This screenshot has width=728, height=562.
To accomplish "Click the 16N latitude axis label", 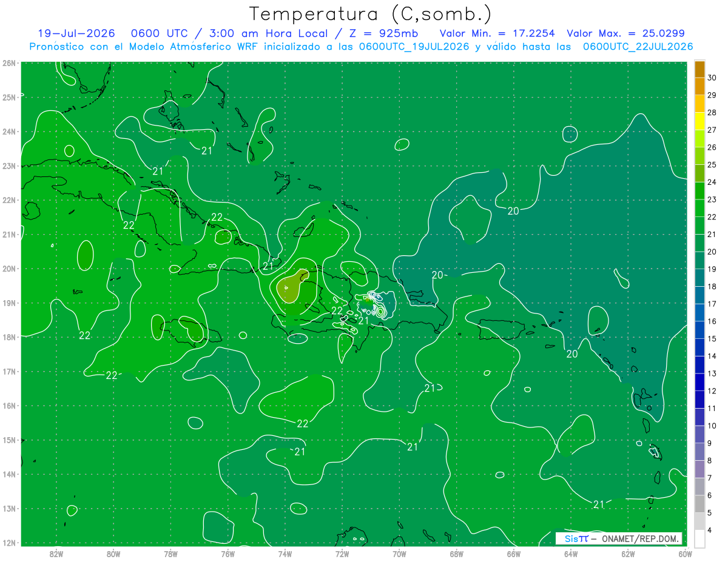I will [x=9, y=406].
